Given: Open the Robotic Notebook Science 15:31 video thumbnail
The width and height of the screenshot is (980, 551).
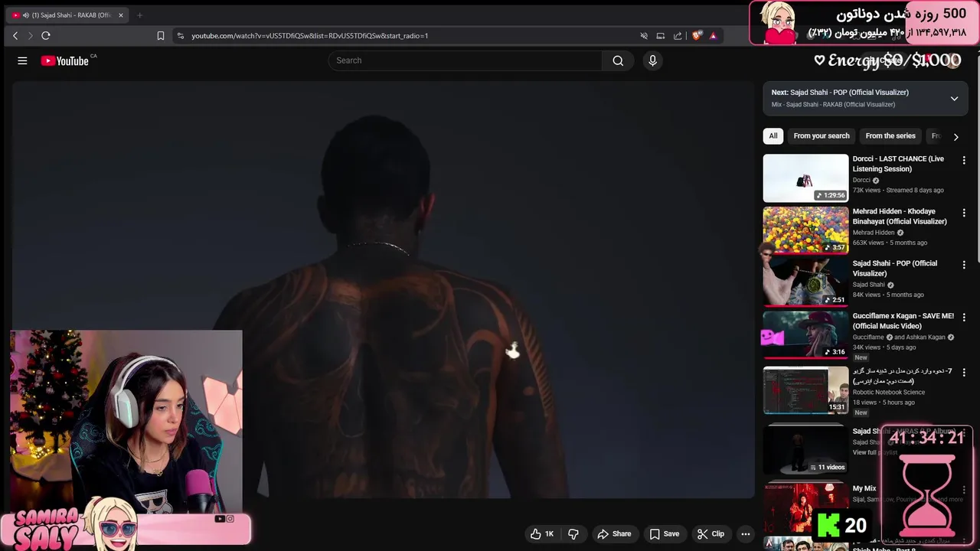Looking at the screenshot, I should (x=805, y=390).
